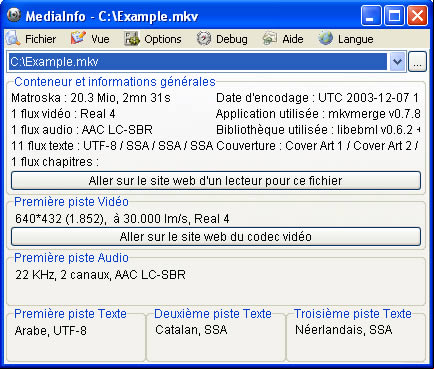Click the "Date d'encodage" line
Viewport: 434px width, 369px height.
317,98
